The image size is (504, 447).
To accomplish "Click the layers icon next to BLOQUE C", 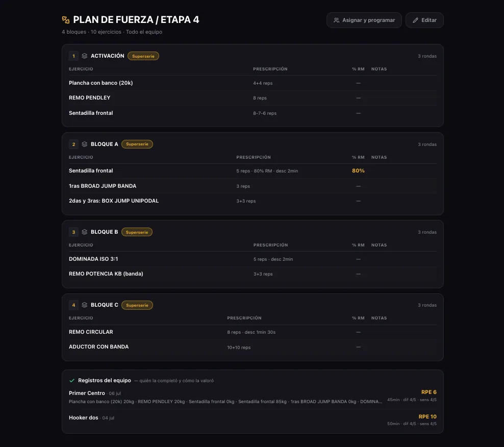I will pos(85,305).
